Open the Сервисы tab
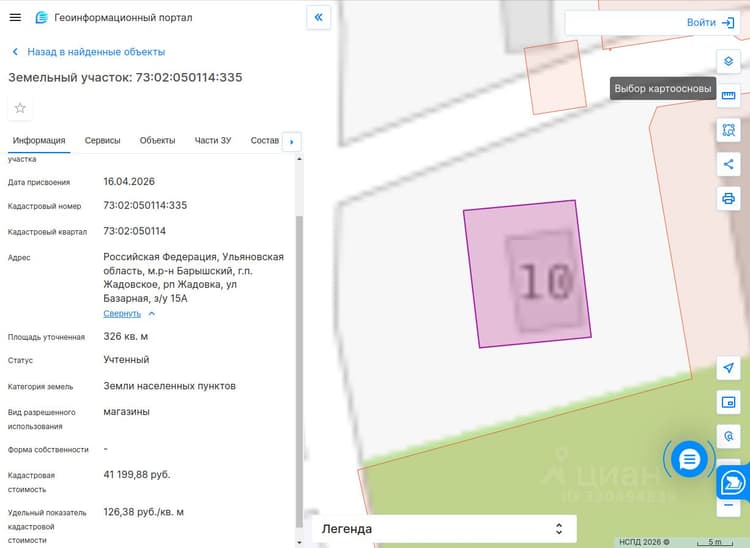This screenshot has height=548, width=750. [x=102, y=141]
